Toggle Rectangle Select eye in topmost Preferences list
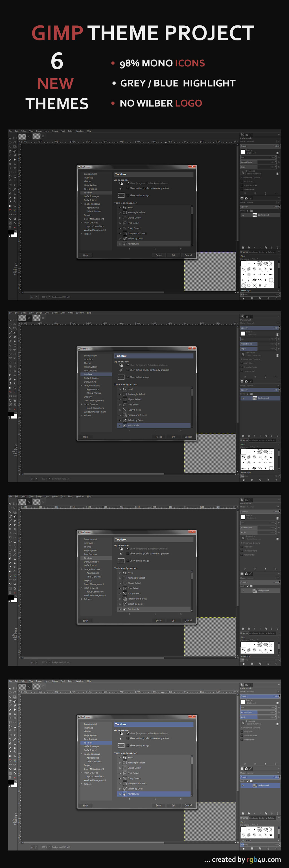Viewport: 289px width, 868px height. (x=119, y=212)
